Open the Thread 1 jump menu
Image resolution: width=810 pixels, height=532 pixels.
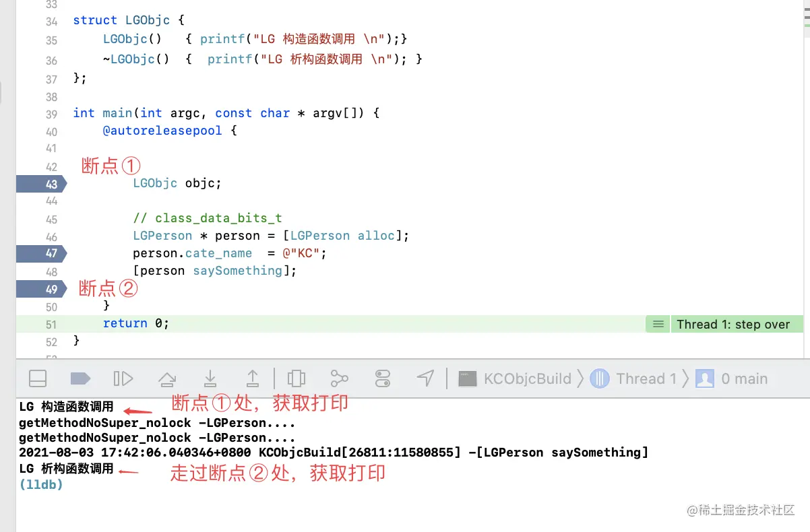pyautogui.click(x=646, y=378)
